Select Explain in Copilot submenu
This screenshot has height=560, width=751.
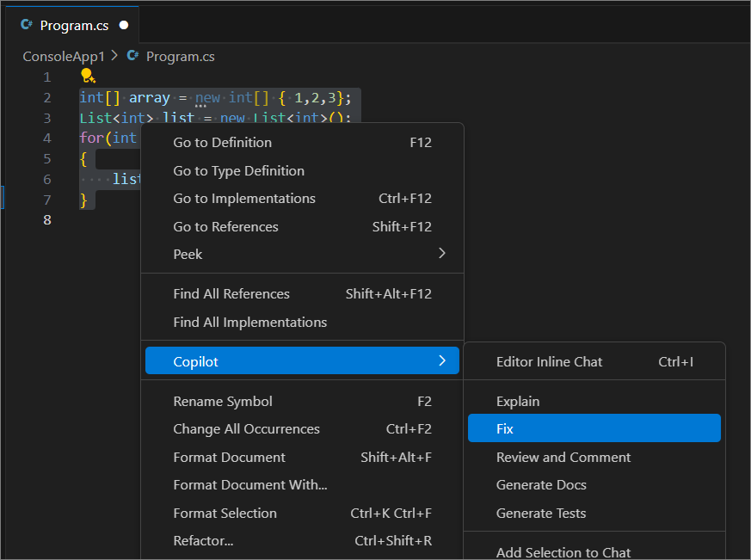click(594, 401)
